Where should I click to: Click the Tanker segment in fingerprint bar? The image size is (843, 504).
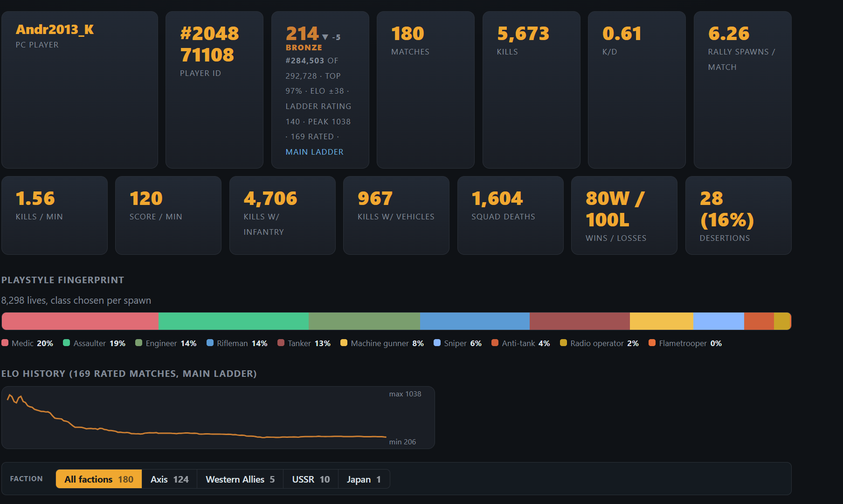580,321
